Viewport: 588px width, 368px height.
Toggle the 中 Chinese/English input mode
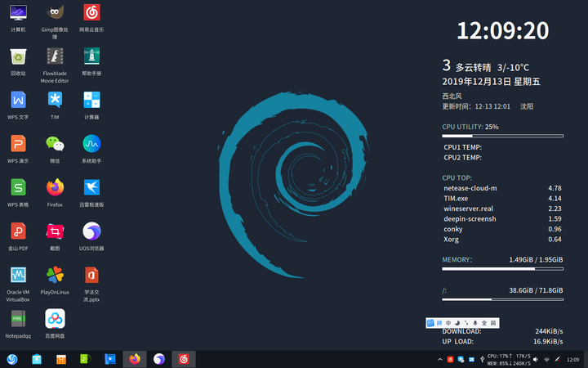click(448, 323)
